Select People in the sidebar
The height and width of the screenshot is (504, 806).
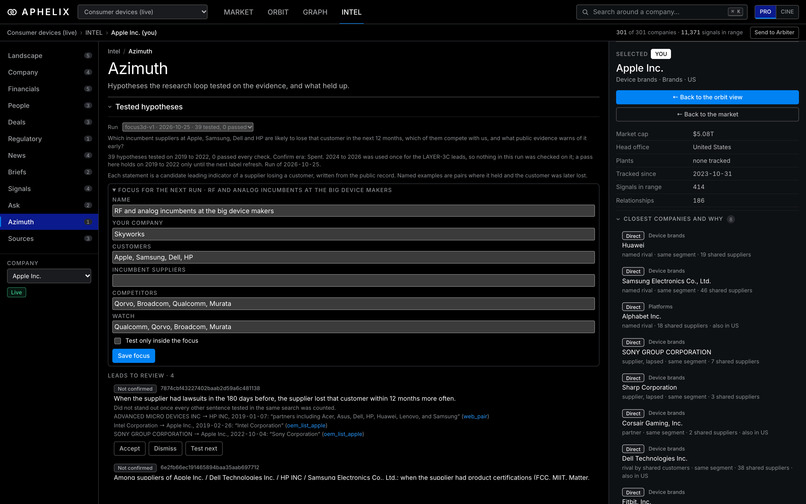point(49,105)
